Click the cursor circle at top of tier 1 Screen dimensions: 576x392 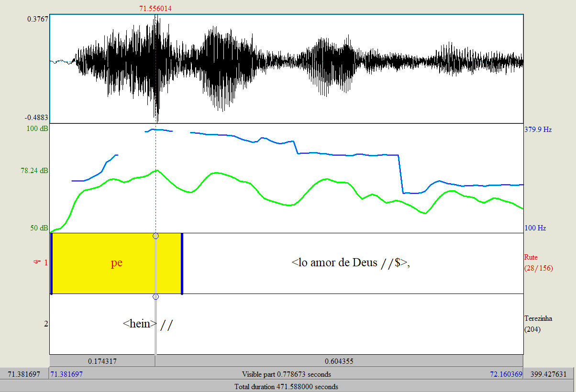pyautogui.click(x=155, y=236)
